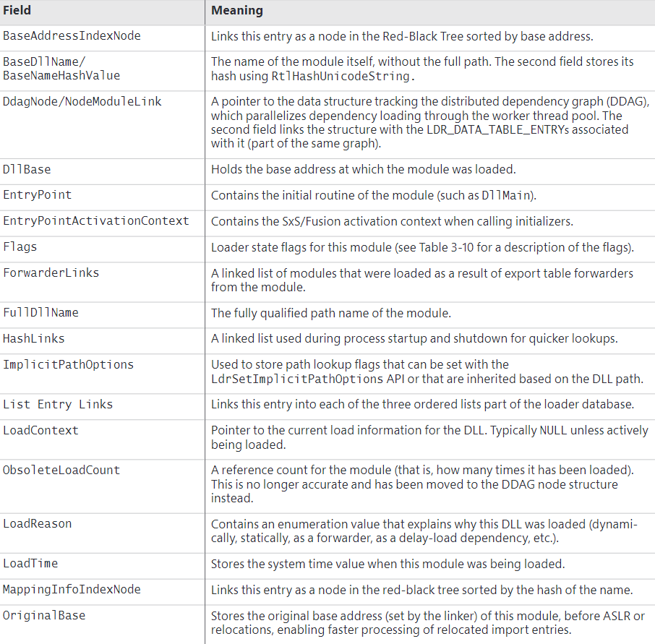Select the ForwarderLinks field cell
655x644 pixels.
point(51,272)
